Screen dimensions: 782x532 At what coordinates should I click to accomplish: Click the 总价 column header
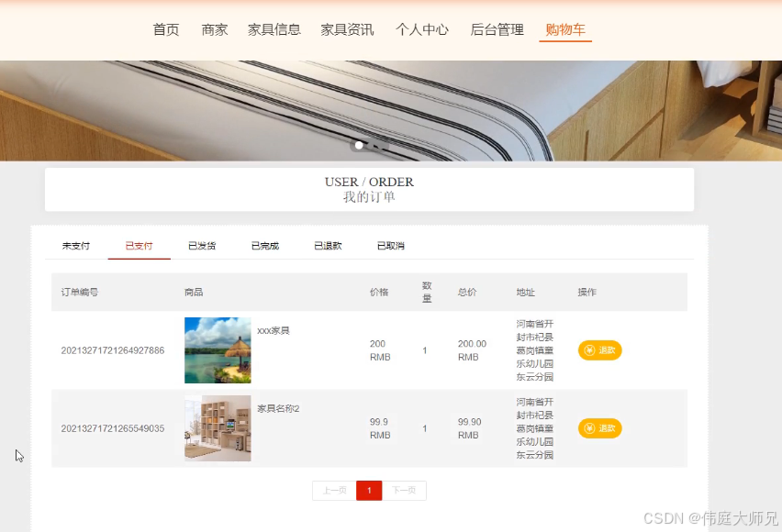click(x=467, y=293)
